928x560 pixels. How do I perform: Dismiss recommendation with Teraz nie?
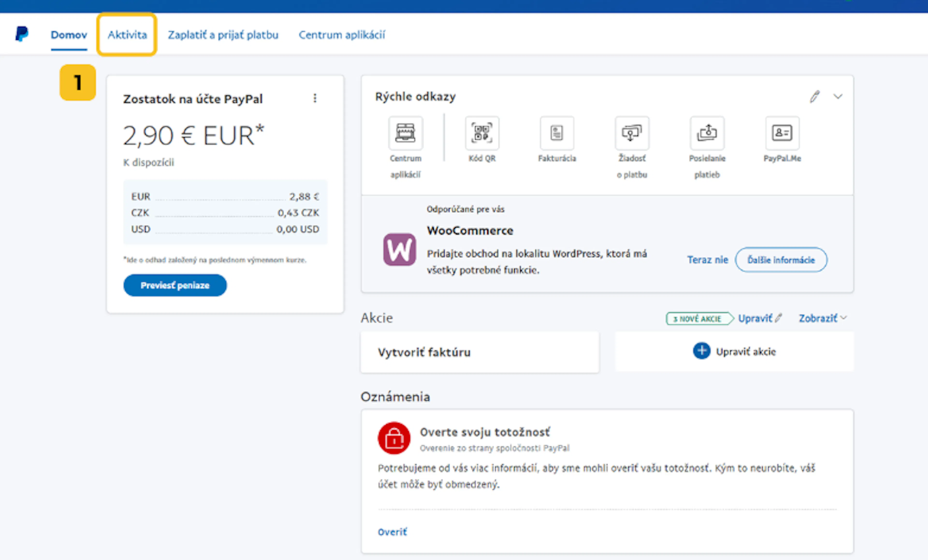pyautogui.click(x=707, y=260)
